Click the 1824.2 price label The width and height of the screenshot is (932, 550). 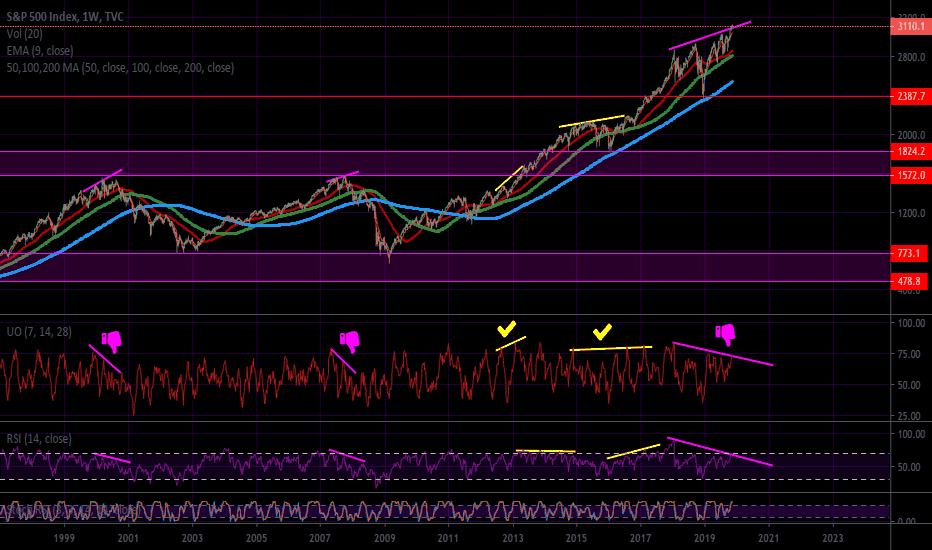coord(911,152)
